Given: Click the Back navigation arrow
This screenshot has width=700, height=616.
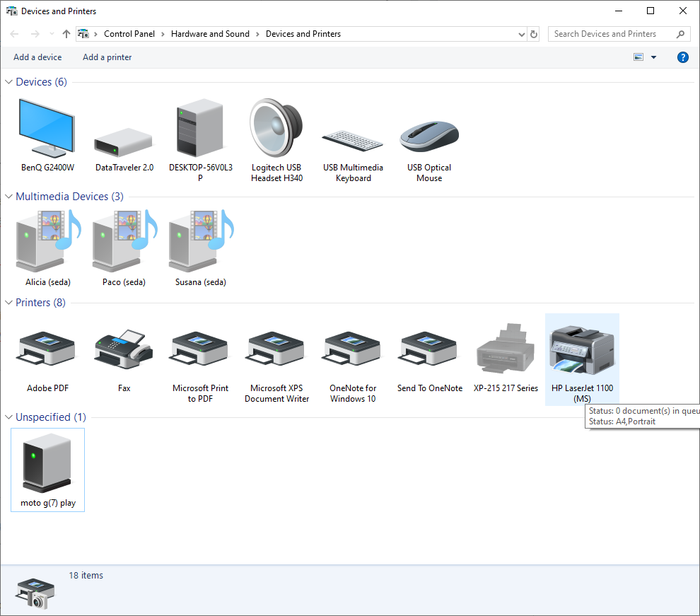Looking at the screenshot, I should point(14,34).
